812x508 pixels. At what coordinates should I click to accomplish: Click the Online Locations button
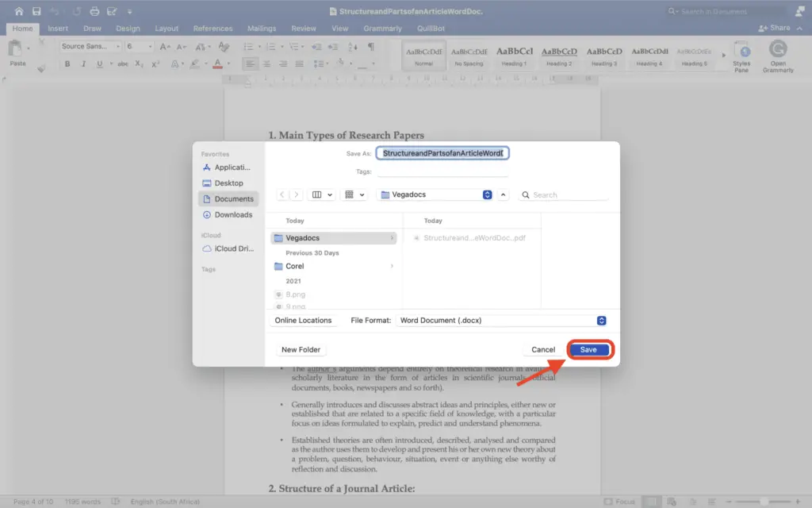click(x=303, y=321)
